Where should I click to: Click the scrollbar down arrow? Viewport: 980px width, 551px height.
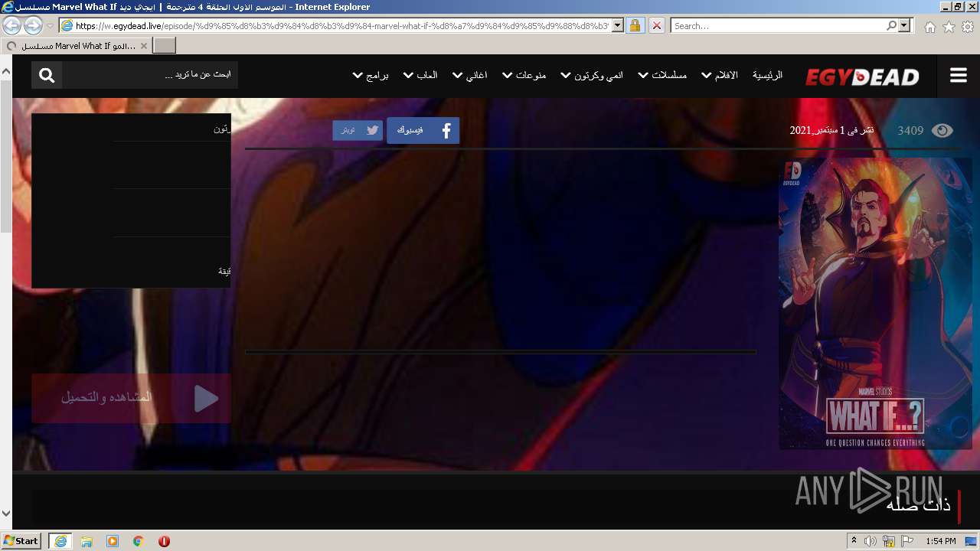coord(6,514)
